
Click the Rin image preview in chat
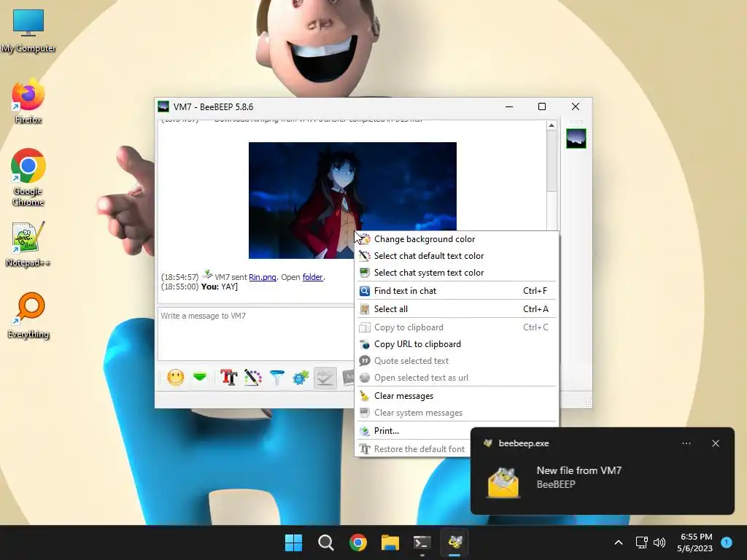(352, 201)
